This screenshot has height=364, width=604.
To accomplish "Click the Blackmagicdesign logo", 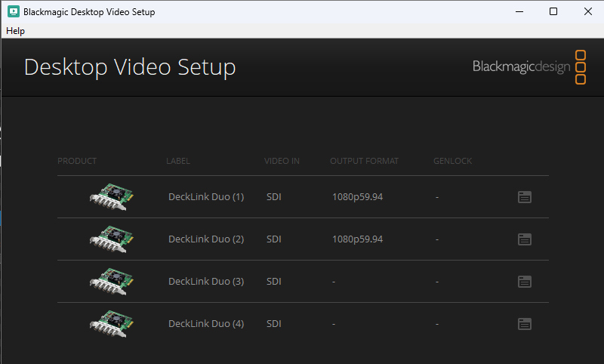I will (x=529, y=66).
